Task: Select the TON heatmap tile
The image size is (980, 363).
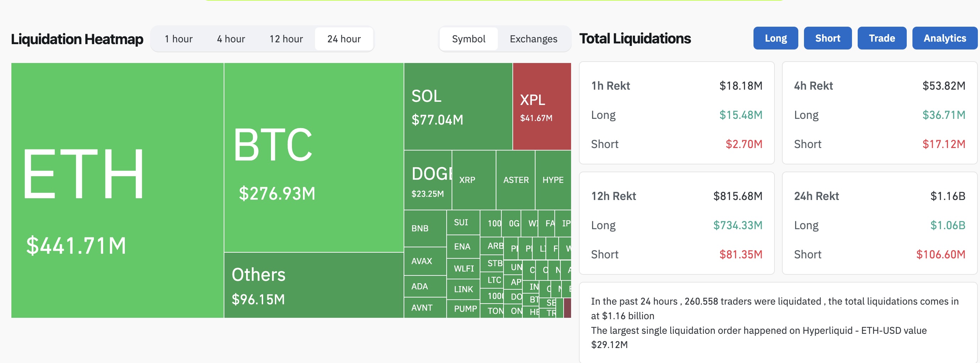Action: pos(492,311)
